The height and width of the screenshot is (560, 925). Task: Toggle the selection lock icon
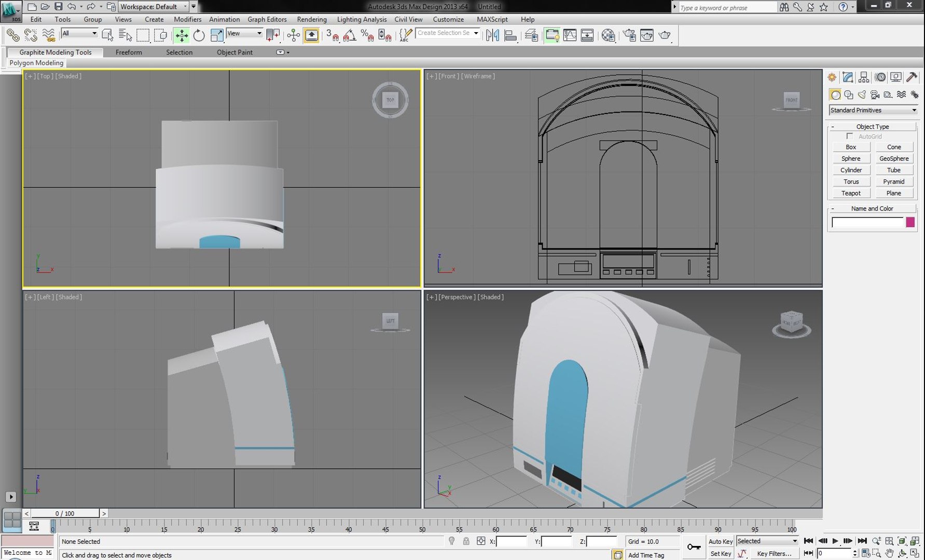466,541
